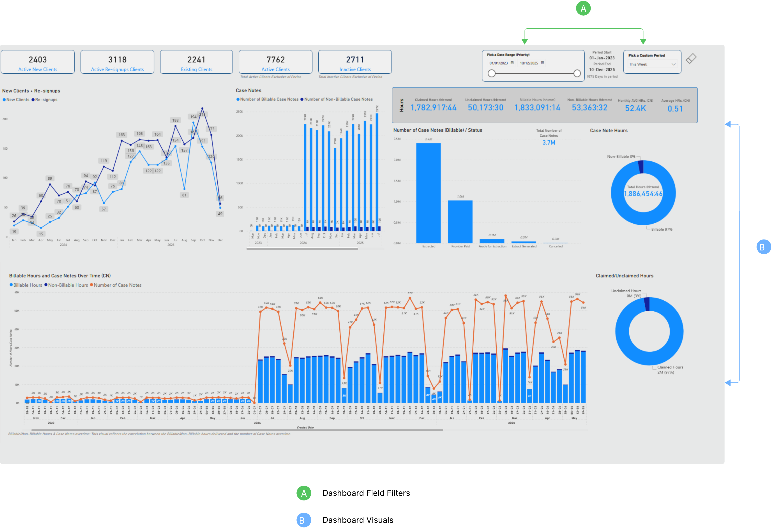Click the right handle of date range slider
Image resolution: width=772 pixels, height=532 pixels.
click(x=577, y=73)
